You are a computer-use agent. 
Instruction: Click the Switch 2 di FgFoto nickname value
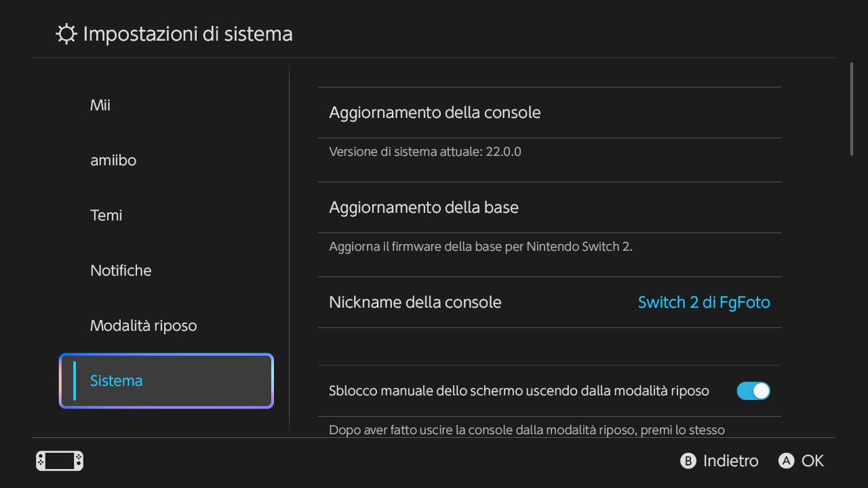704,302
